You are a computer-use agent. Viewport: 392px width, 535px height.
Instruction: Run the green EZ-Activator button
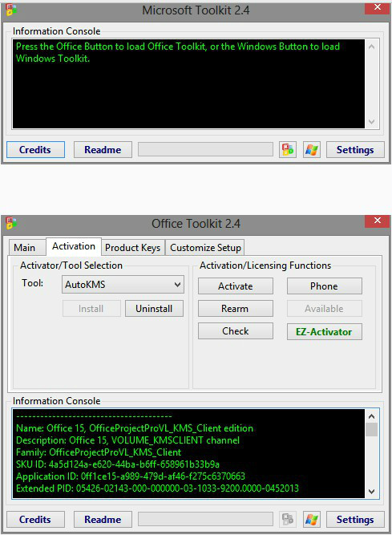click(x=324, y=331)
